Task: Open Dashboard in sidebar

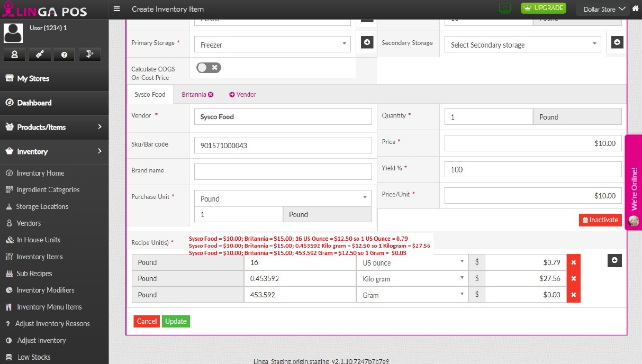Action: [x=54, y=103]
